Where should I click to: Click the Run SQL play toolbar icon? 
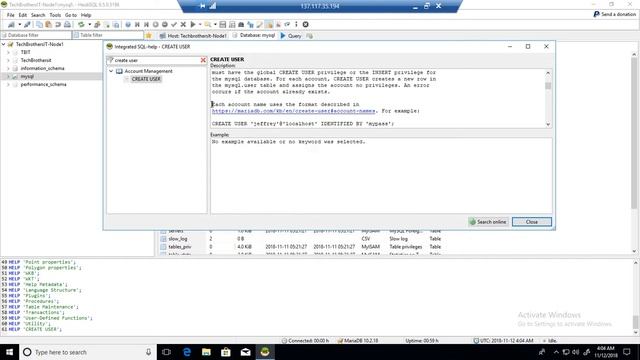193,24
